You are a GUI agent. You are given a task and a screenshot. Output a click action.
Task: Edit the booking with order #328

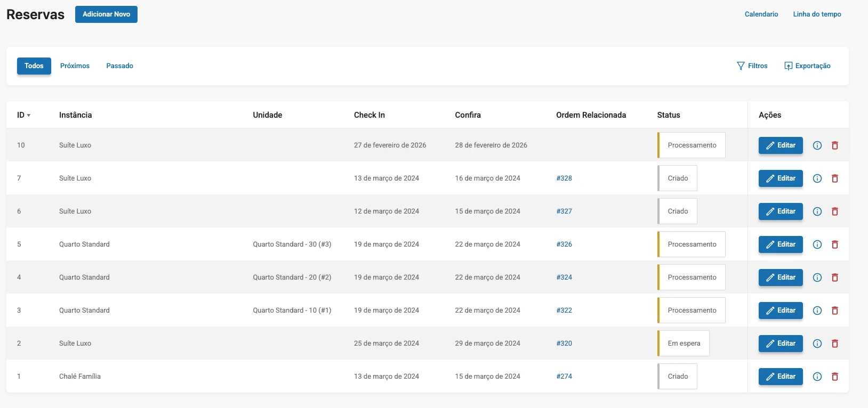pos(781,178)
